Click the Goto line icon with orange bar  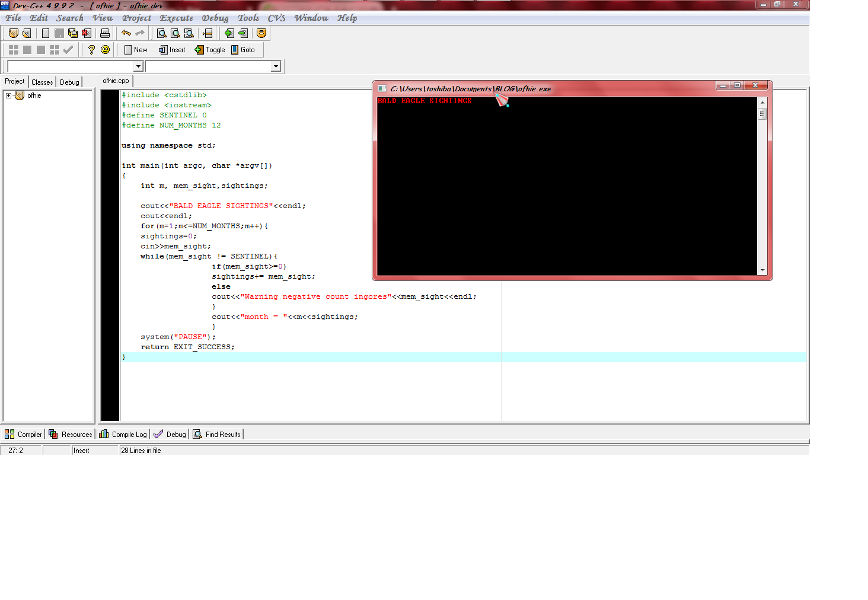(208, 33)
